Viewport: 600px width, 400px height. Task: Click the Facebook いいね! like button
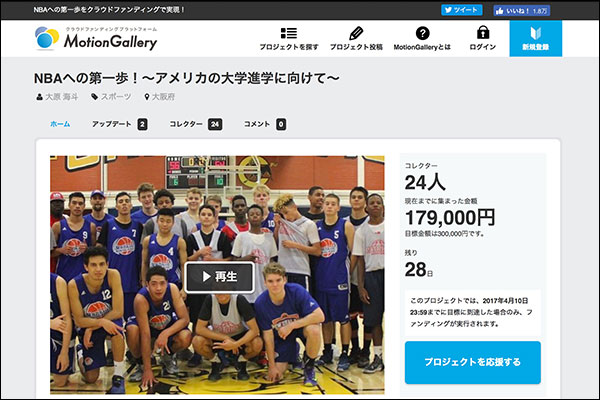click(522, 11)
